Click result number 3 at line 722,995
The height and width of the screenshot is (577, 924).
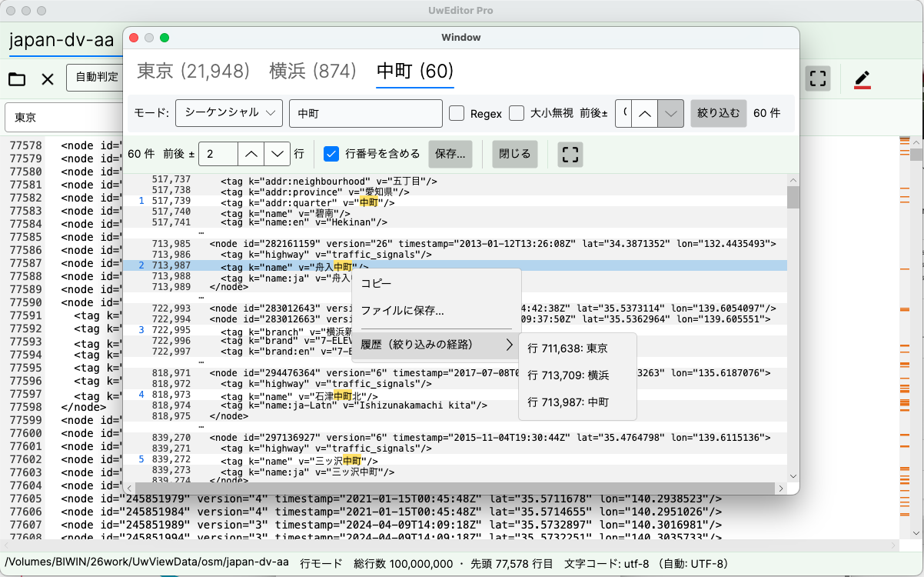pyautogui.click(x=141, y=330)
